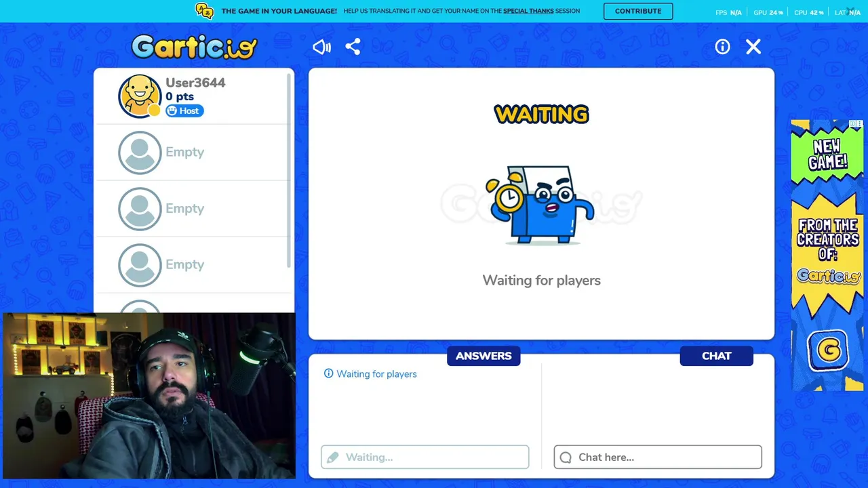Click the chat bubble icon in chat field

click(x=566, y=457)
